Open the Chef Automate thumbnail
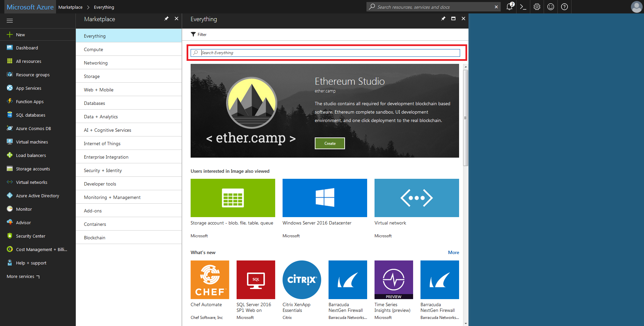This screenshot has width=644, height=326. point(210,280)
